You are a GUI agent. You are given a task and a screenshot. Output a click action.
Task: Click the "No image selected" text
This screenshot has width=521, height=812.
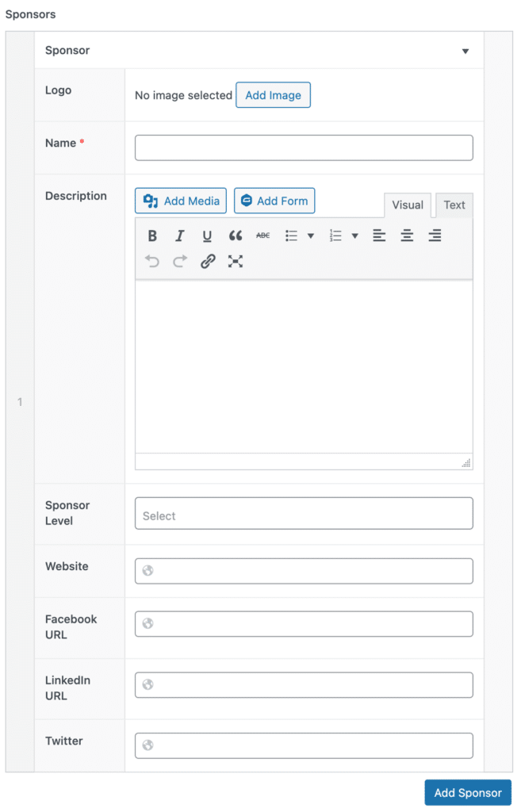[x=183, y=95]
